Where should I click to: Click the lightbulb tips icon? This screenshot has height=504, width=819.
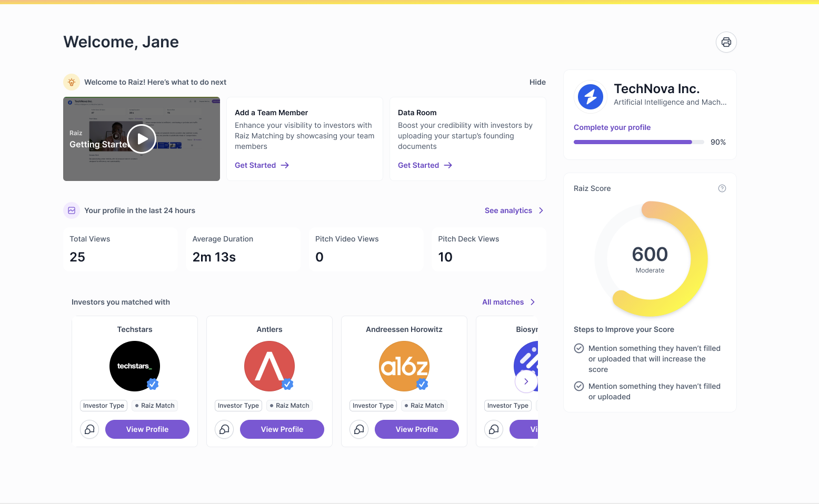72,82
